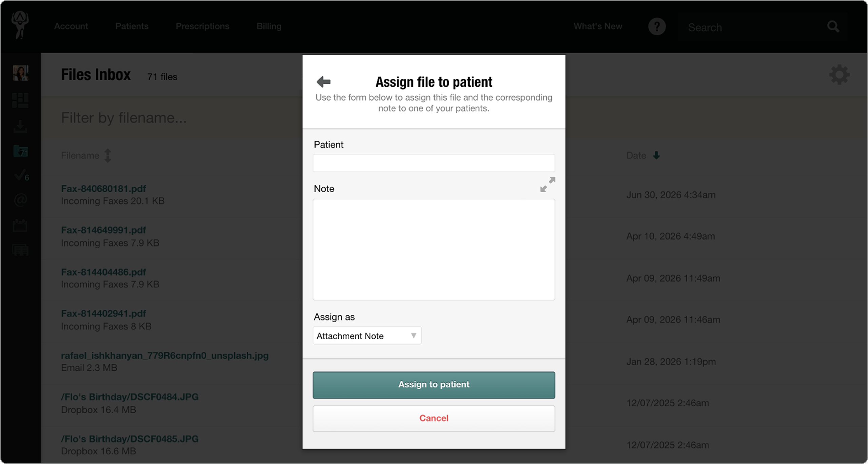868x464 pixels.
Task: Open the Patients menu
Action: 132,26
